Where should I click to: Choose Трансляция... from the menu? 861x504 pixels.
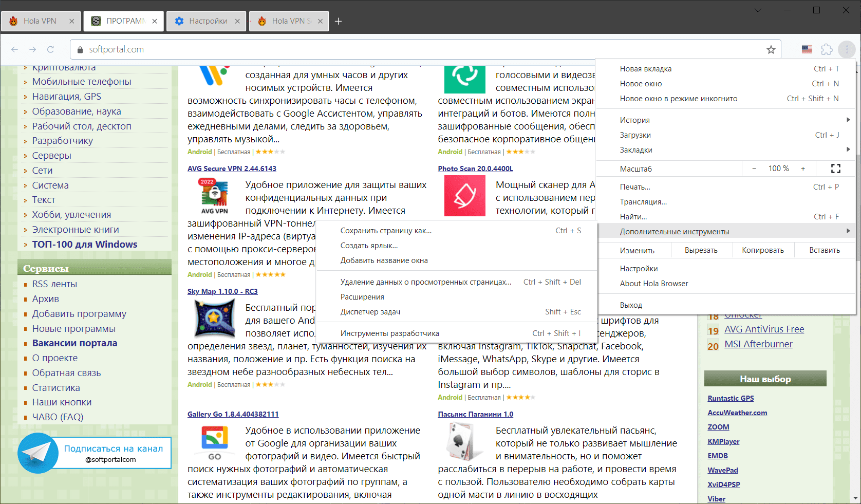click(x=725, y=202)
